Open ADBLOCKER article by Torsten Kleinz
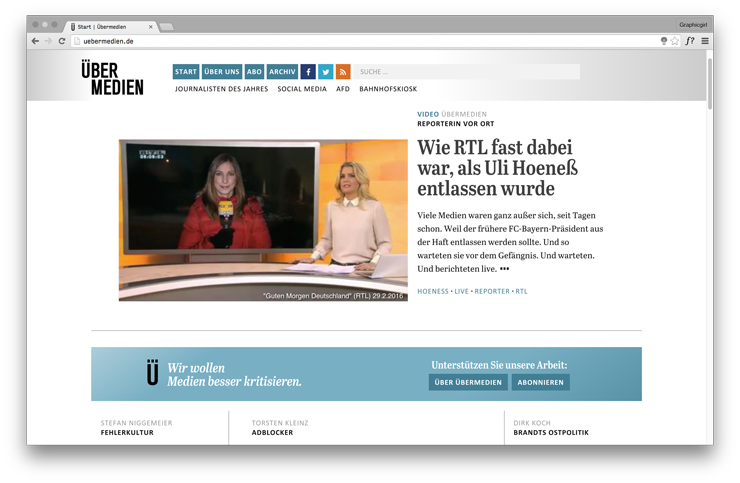The height and width of the screenshot is (483, 740). click(x=272, y=432)
